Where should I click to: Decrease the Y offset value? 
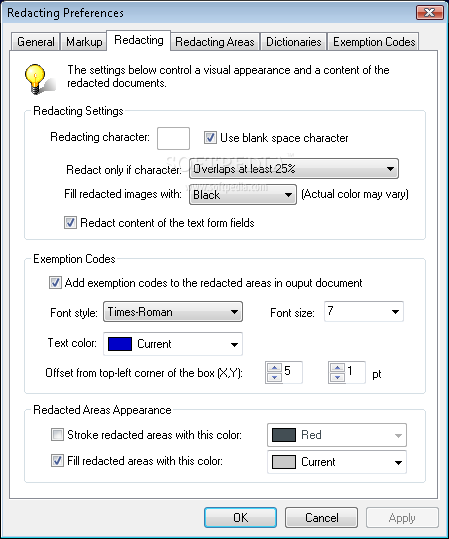tap(337, 377)
